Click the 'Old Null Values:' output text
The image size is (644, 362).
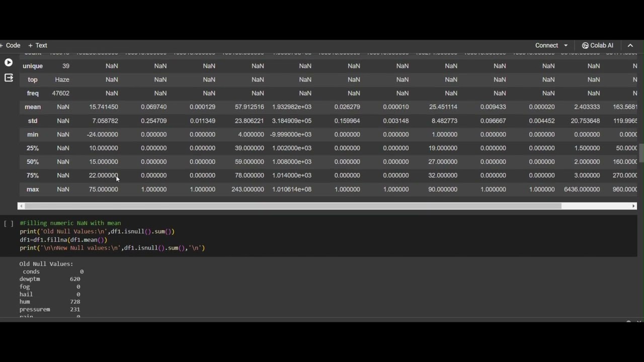click(46, 264)
